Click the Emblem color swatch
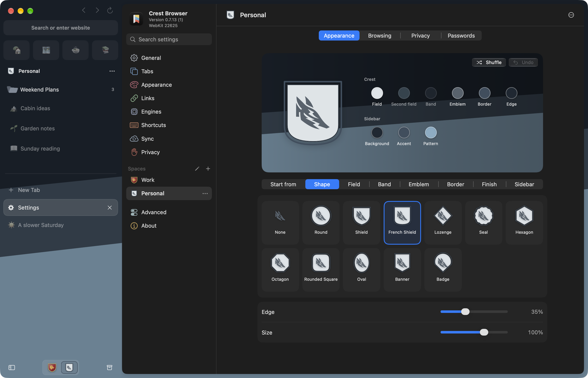 point(457,93)
